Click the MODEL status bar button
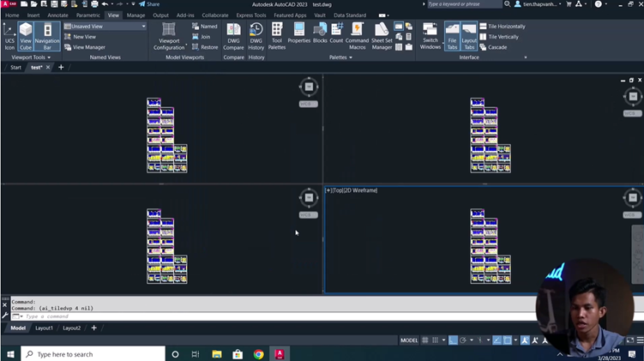The height and width of the screenshot is (361, 644). pyautogui.click(x=409, y=340)
